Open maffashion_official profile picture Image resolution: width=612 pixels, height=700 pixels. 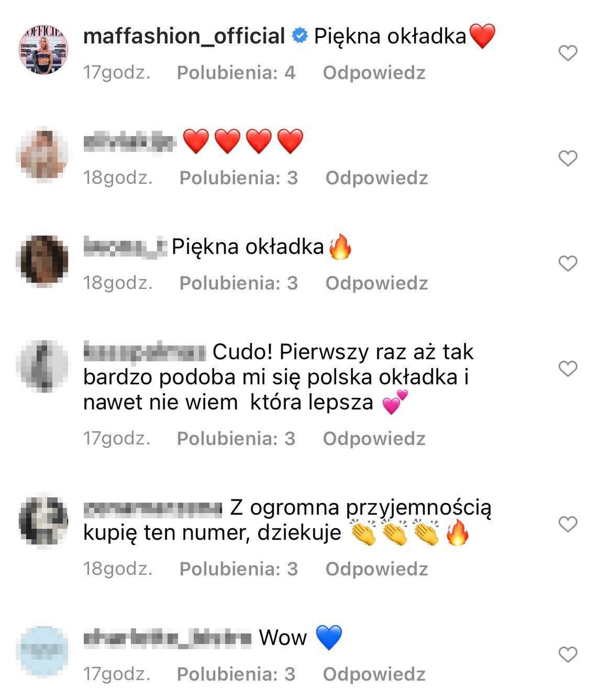[43, 49]
